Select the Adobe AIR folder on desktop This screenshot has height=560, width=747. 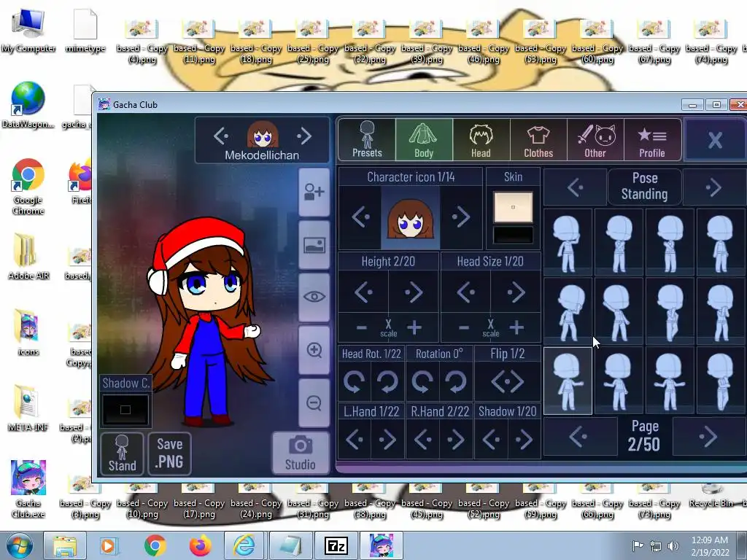pos(28,256)
